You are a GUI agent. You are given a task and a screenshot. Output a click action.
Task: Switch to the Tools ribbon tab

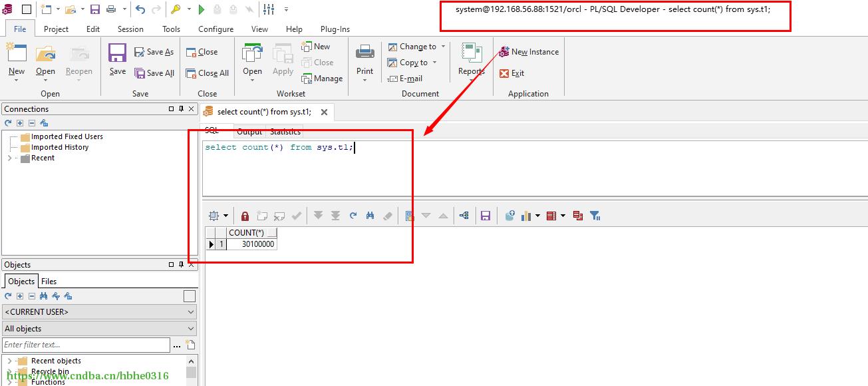(171, 29)
